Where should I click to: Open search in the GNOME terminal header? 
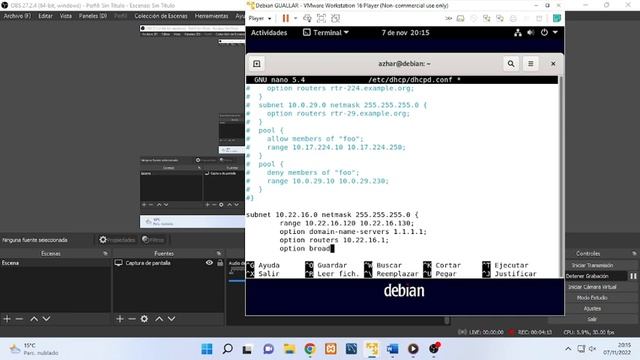click(511, 64)
